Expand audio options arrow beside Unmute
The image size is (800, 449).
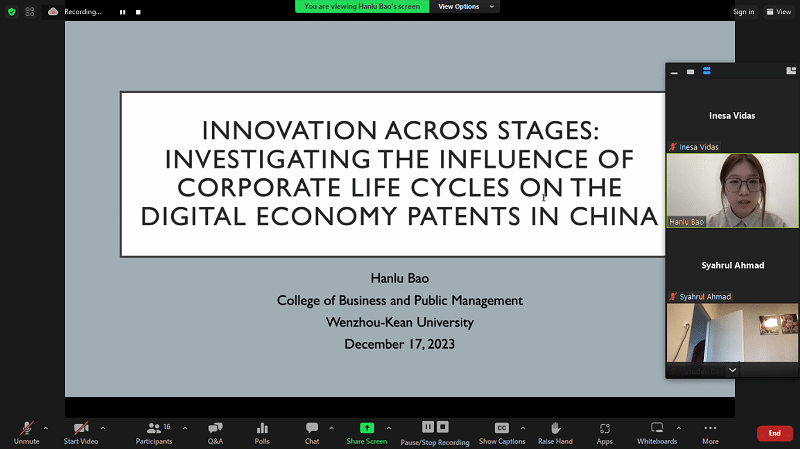tap(46, 427)
